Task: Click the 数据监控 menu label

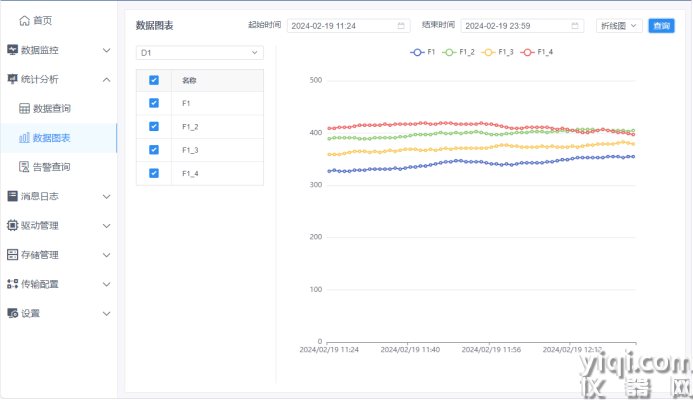Action: click(x=40, y=50)
